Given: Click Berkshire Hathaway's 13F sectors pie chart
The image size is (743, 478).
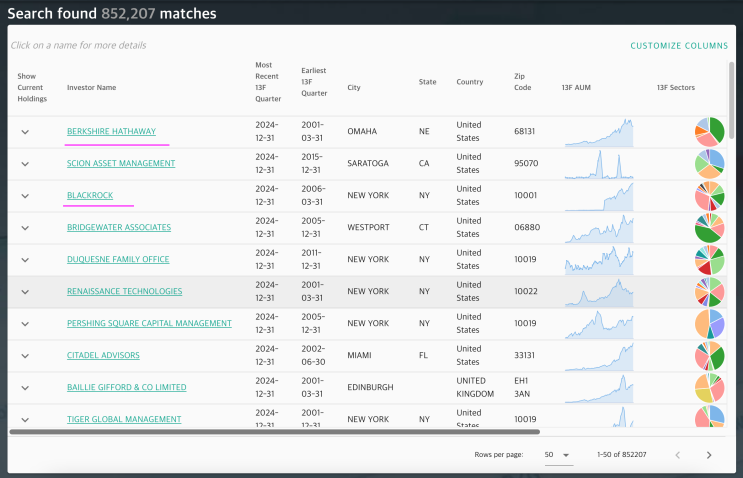Looking at the screenshot, I should [x=709, y=132].
